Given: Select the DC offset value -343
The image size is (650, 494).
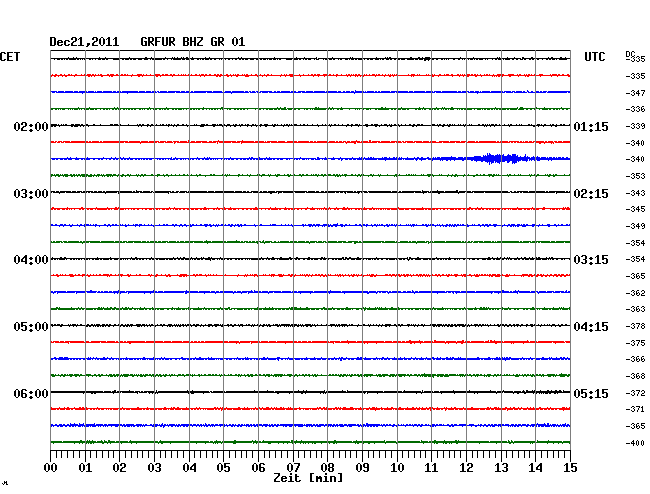Looking at the screenshot, I should coord(635,193).
